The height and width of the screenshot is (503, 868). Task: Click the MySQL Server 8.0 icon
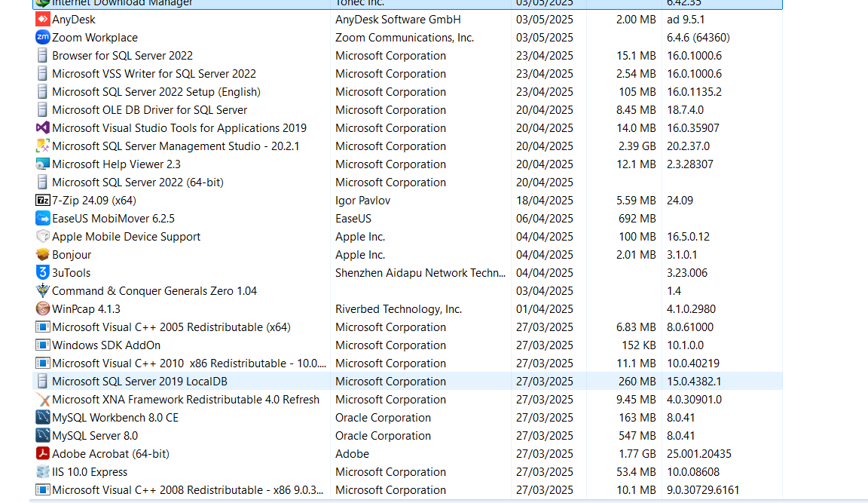tap(43, 435)
